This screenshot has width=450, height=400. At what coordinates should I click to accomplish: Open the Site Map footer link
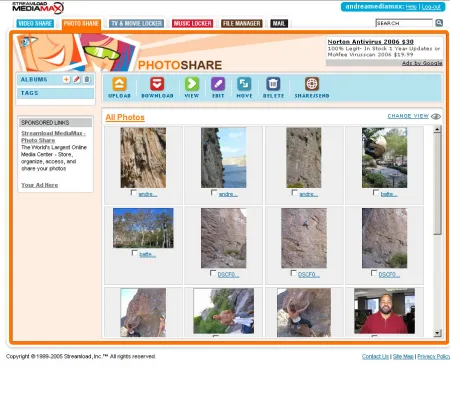tap(403, 356)
